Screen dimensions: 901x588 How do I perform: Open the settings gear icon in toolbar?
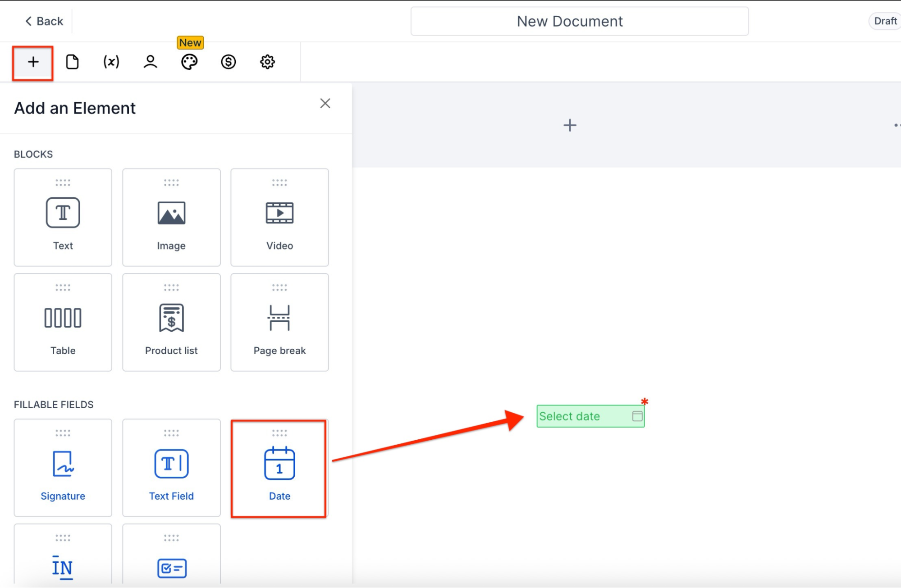(267, 62)
